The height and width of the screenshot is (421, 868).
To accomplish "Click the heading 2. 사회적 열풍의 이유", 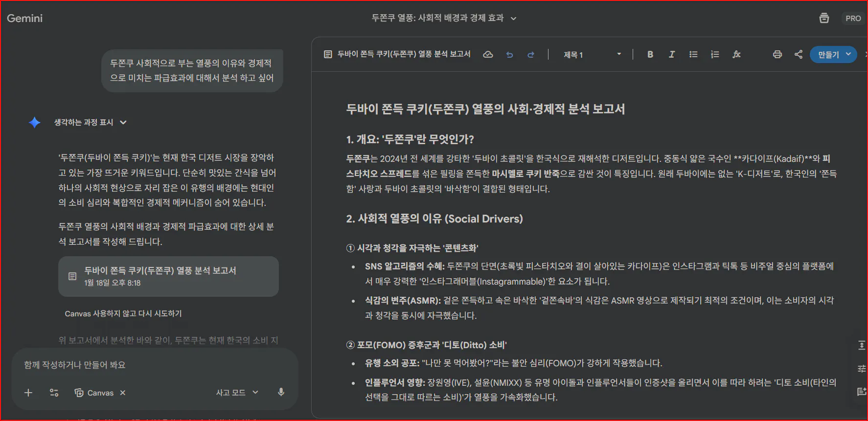I will [x=434, y=219].
